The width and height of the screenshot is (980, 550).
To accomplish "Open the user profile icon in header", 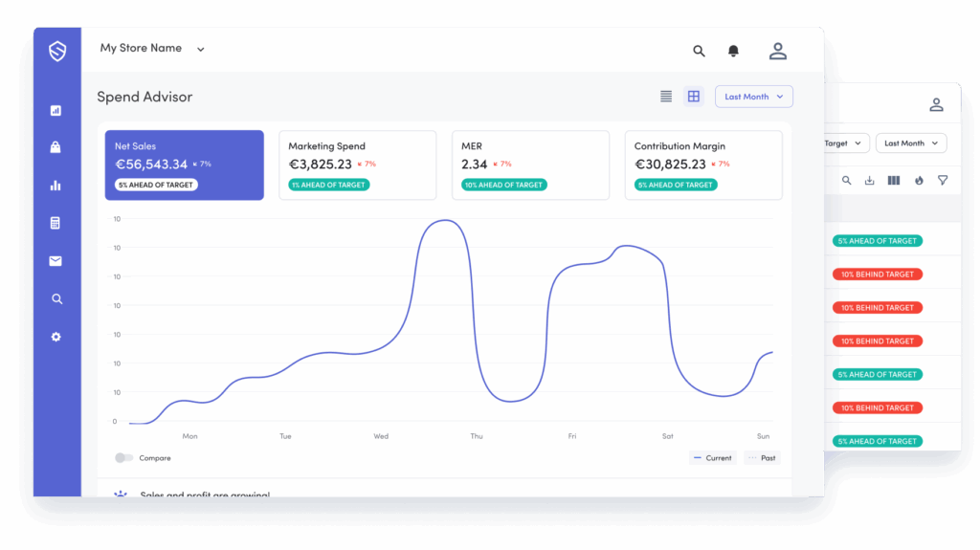I will point(777,51).
